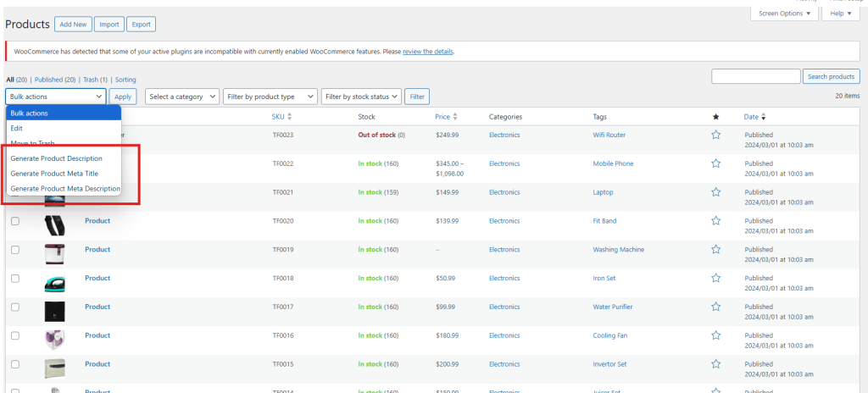The height and width of the screenshot is (393, 868).
Task: Tick checkbox for TF0015 product
Action: click(x=15, y=364)
